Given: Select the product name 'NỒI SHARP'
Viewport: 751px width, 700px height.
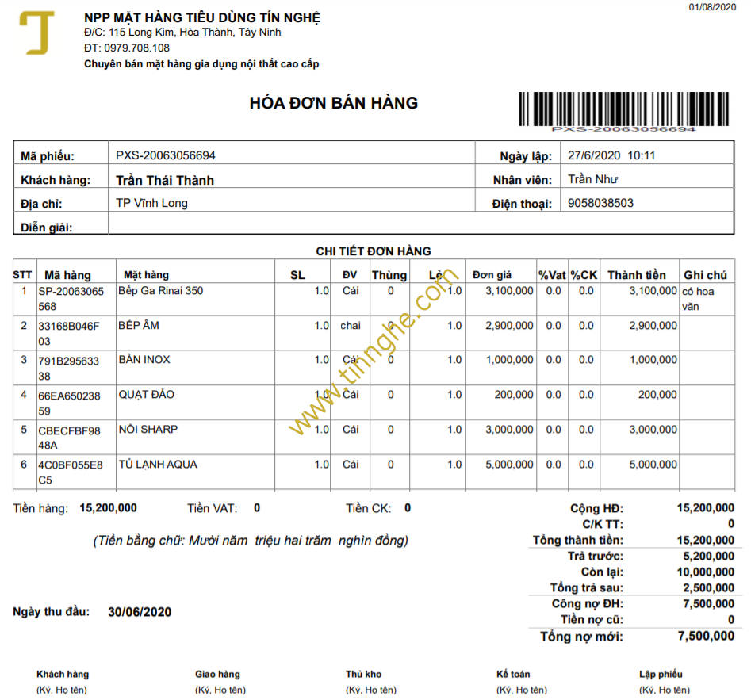Looking at the screenshot, I should tap(148, 429).
